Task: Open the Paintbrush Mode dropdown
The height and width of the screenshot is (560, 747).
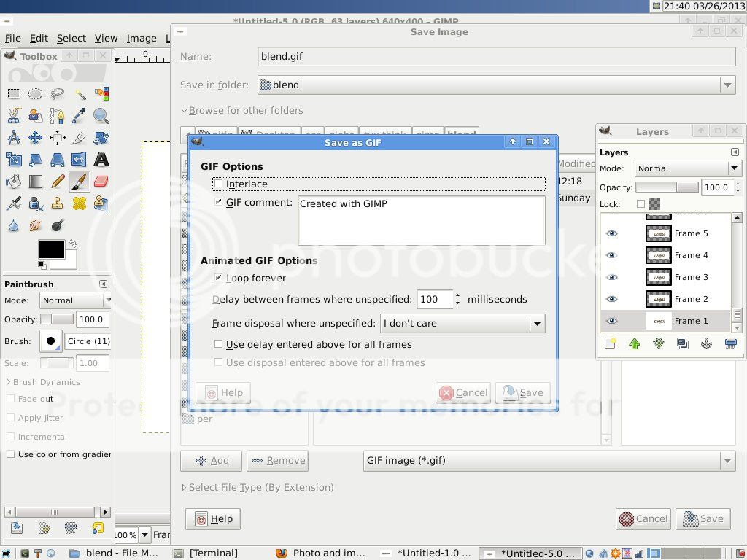Action: [75, 300]
